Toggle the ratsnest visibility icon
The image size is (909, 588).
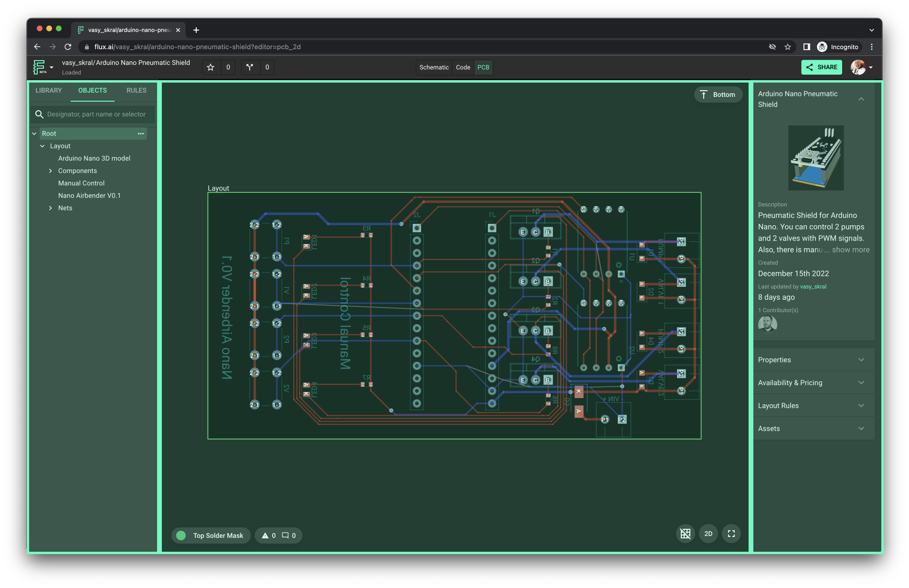click(685, 534)
